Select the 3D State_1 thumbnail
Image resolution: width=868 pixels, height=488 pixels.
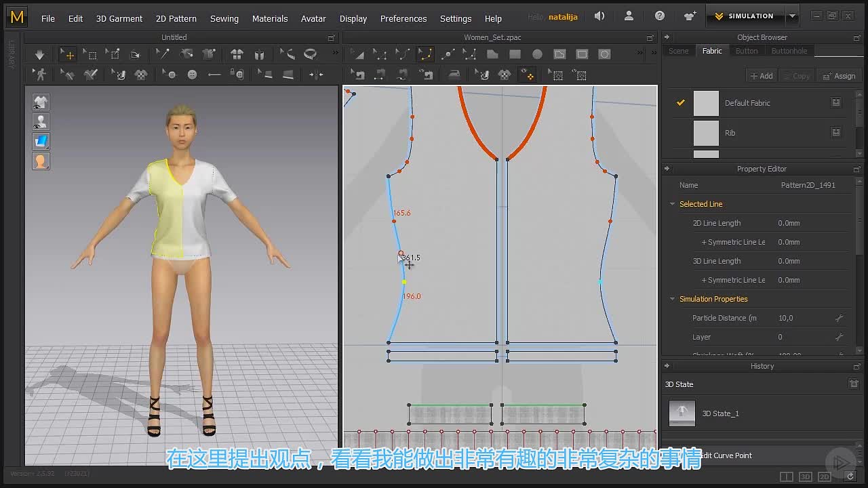pos(682,413)
